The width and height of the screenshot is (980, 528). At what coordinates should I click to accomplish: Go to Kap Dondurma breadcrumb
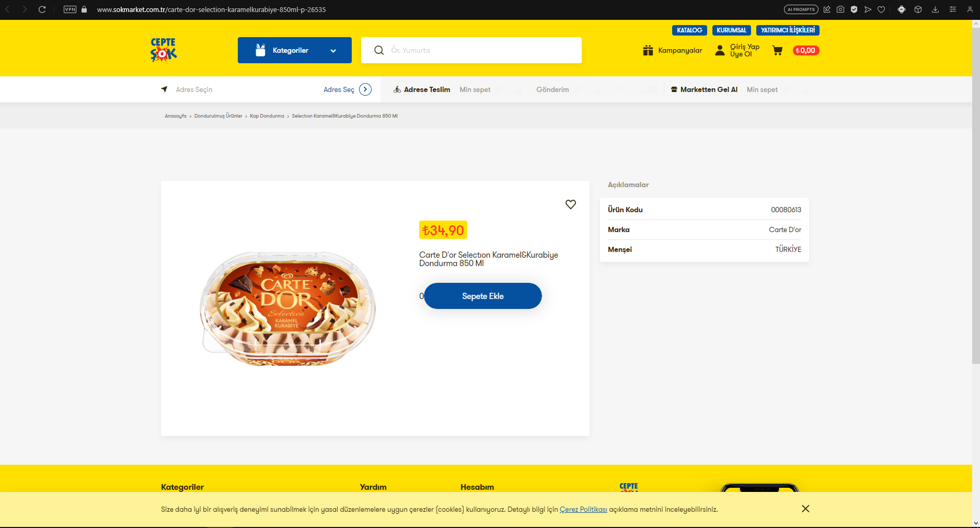click(x=267, y=116)
